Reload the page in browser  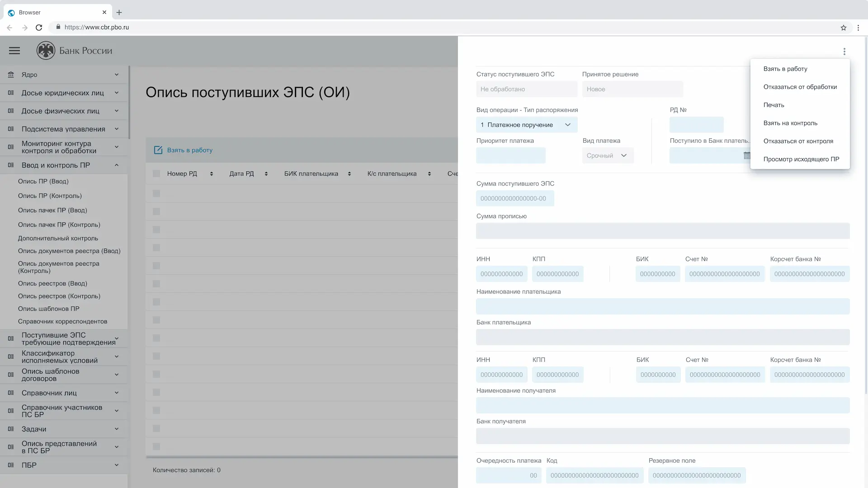point(39,28)
